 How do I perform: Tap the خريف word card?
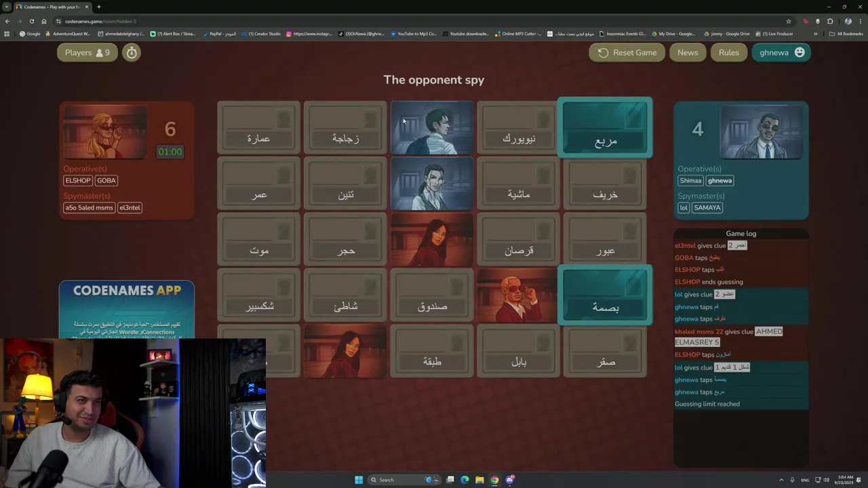click(605, 183)
